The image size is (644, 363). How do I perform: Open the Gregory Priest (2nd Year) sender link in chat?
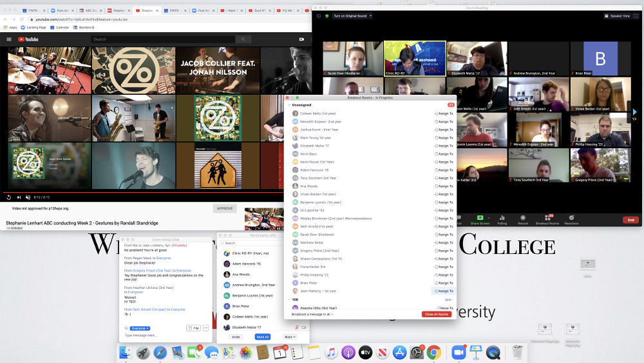152,271
